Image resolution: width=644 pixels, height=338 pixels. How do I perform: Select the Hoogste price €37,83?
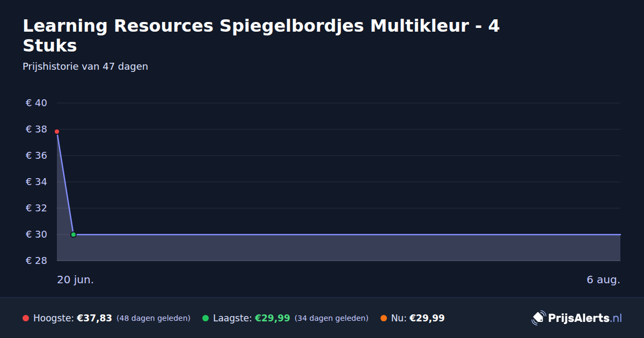click(x=94, y=318)
